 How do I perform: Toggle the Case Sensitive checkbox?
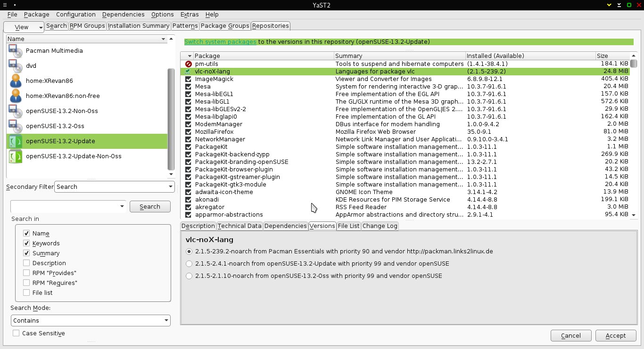point(17,333)
